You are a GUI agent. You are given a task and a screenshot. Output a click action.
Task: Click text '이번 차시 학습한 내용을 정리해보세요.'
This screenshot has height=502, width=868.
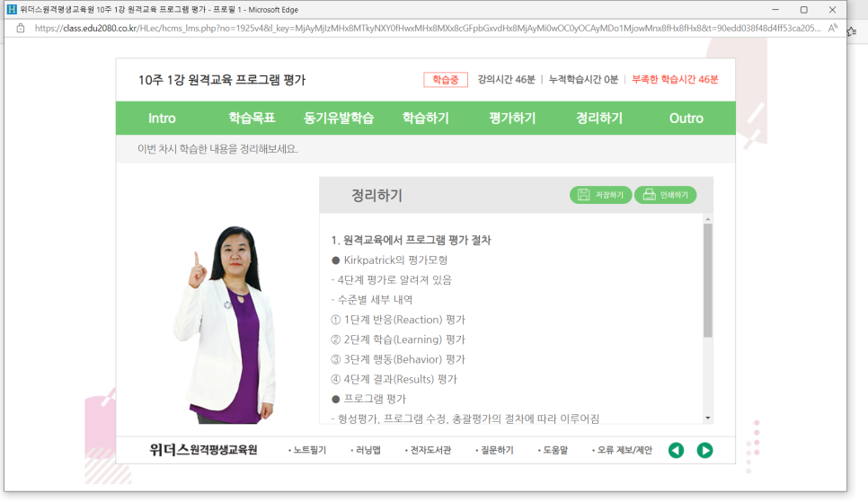(x=217, y=149)
